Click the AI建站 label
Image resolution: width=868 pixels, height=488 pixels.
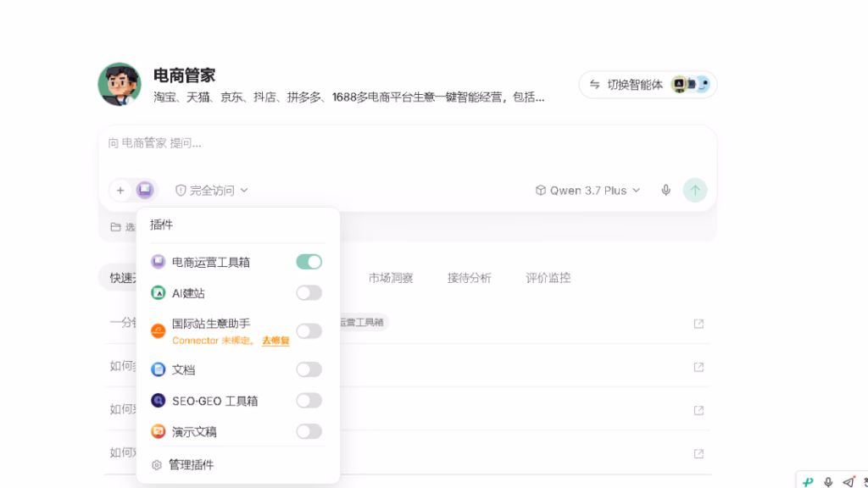(188, 293)
